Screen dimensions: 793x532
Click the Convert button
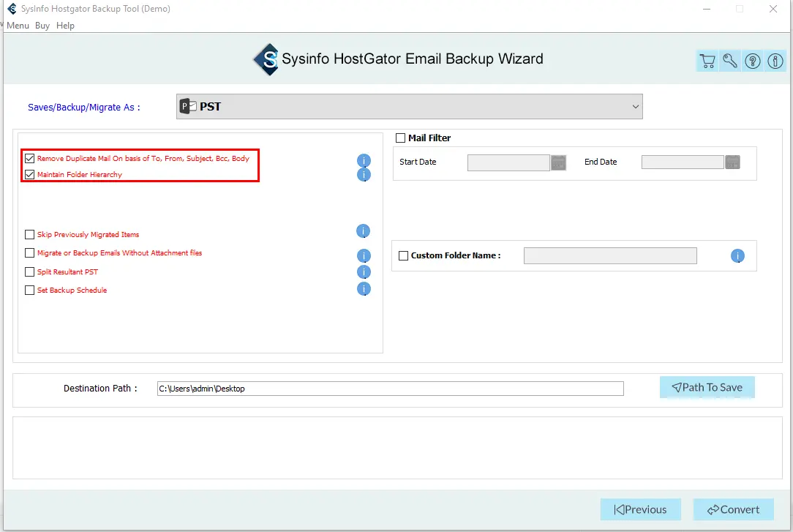click(733, 510)
